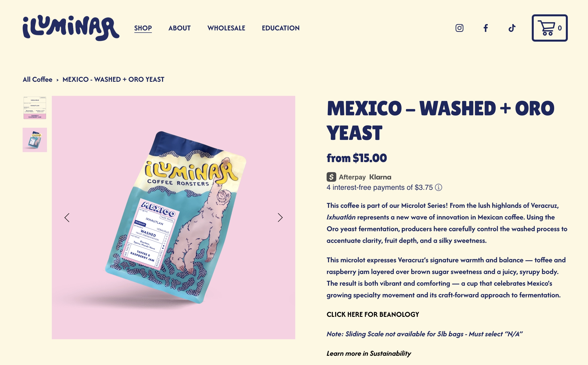This screenshot has width=588, height=365.
Task: Go to previous product image arrow
Action: click(67, 218)
